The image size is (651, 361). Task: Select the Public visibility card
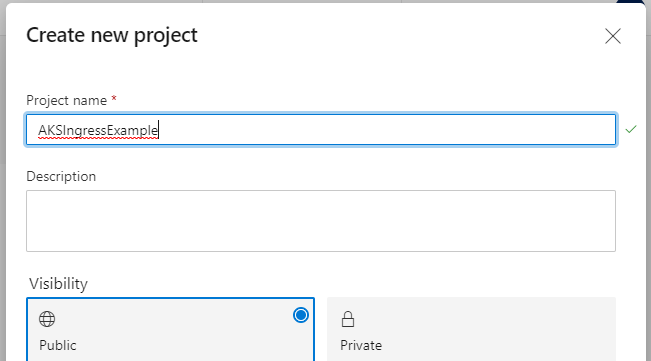pyautogui.click(x=170, y=329)
